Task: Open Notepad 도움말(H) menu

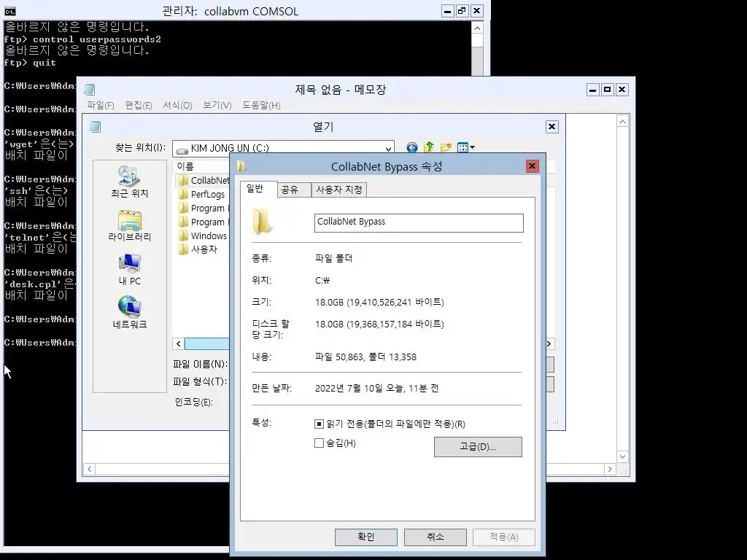Action: [x=261, y=105]
